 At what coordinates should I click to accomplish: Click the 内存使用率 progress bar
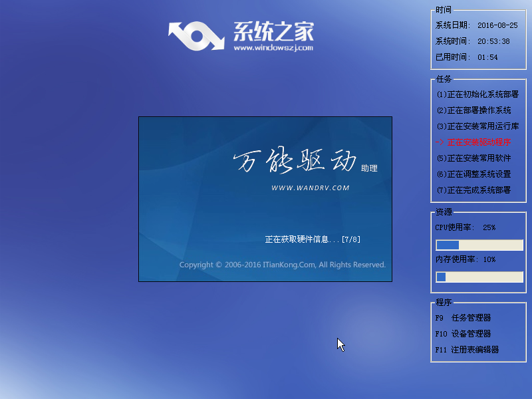click(479, 277)
